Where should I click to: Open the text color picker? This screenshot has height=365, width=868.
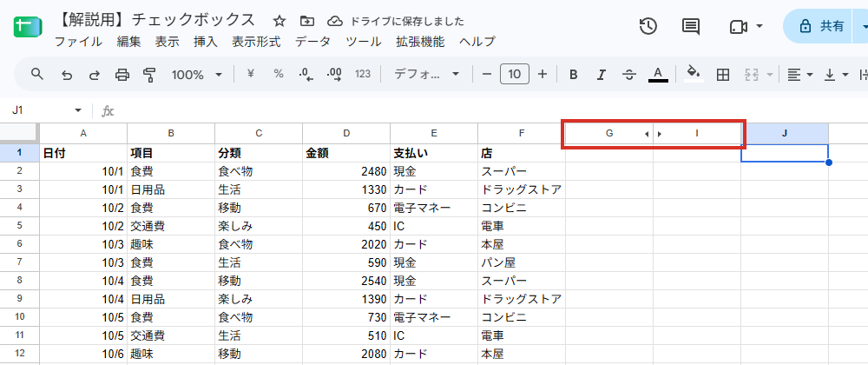[658, 74]
